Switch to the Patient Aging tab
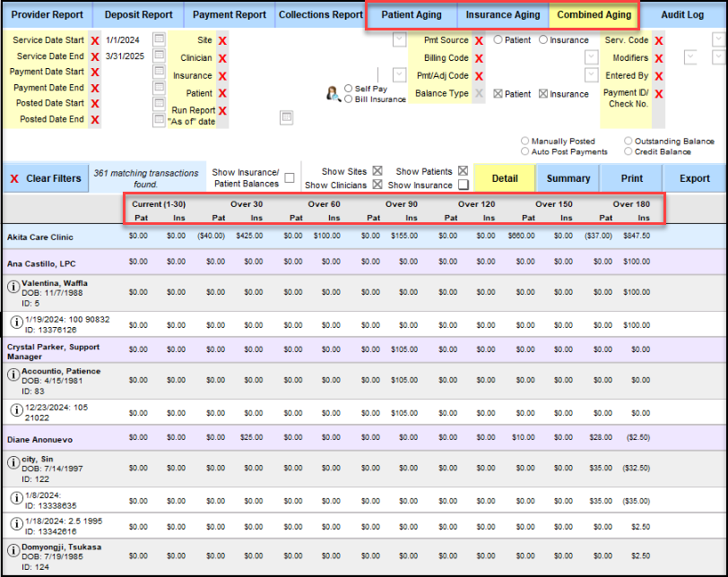 tap(412, 15)
